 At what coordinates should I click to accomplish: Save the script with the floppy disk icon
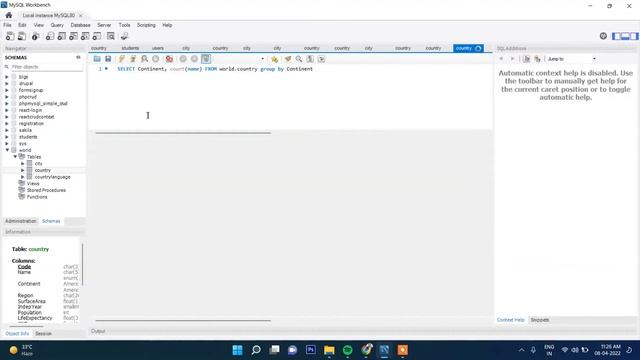[x=108, y=59]
